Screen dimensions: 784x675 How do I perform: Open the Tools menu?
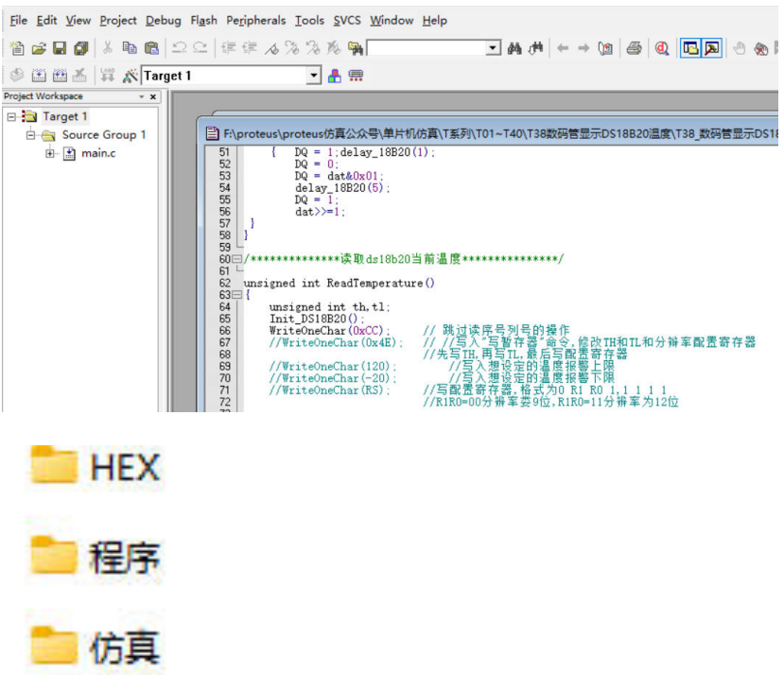309,21
